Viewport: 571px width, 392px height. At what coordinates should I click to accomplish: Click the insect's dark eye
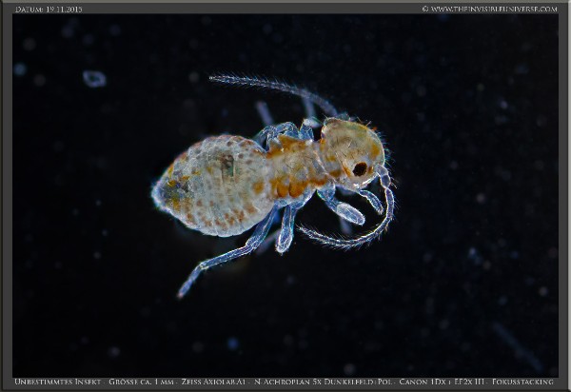coord(361,168)
